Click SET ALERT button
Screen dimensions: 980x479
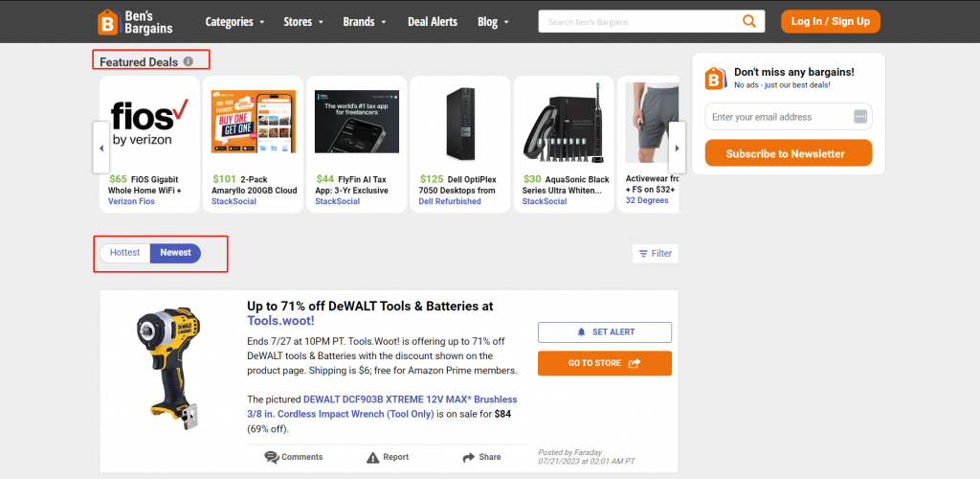(x=605, y=332)
